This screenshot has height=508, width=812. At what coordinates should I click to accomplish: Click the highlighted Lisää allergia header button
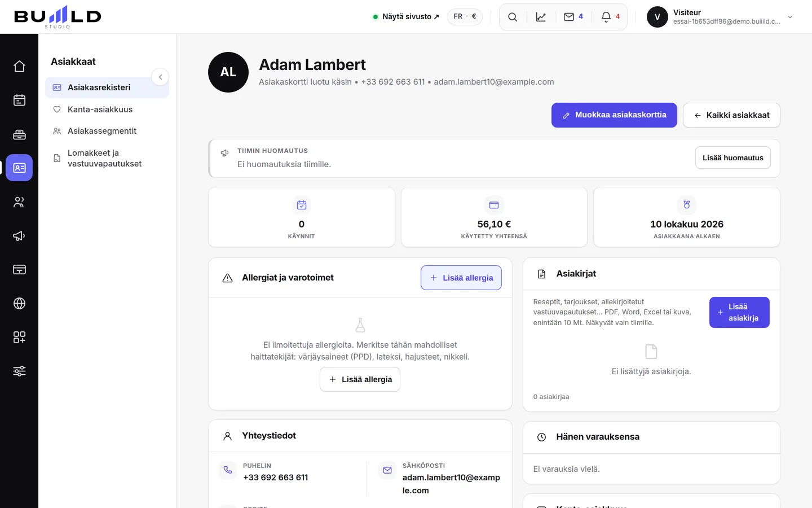pos(461,278)
